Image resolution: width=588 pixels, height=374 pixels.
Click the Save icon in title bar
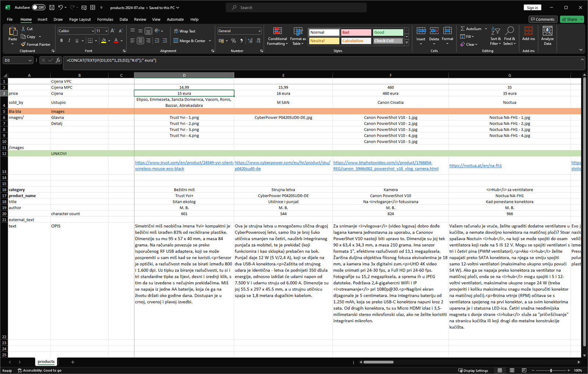pyautogui.click(x=52, y=7)
